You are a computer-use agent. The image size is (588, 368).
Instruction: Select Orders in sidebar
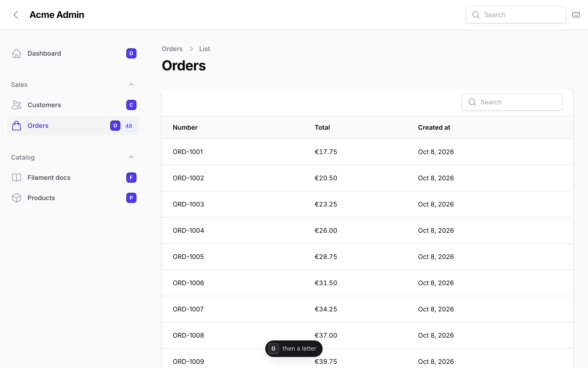73,126
